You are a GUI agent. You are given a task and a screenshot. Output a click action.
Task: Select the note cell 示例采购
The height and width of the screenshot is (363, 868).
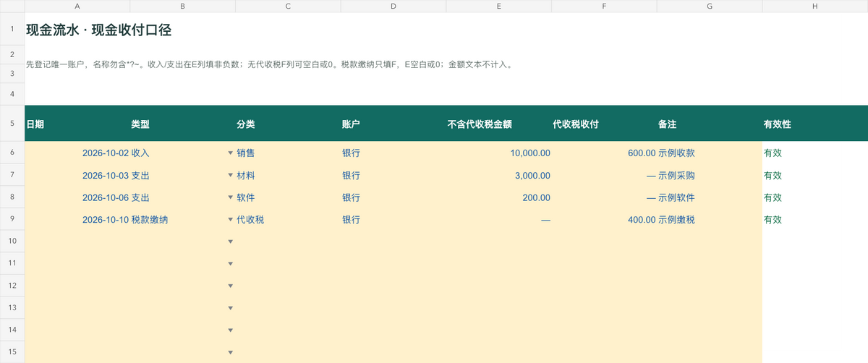click(710, 176)
